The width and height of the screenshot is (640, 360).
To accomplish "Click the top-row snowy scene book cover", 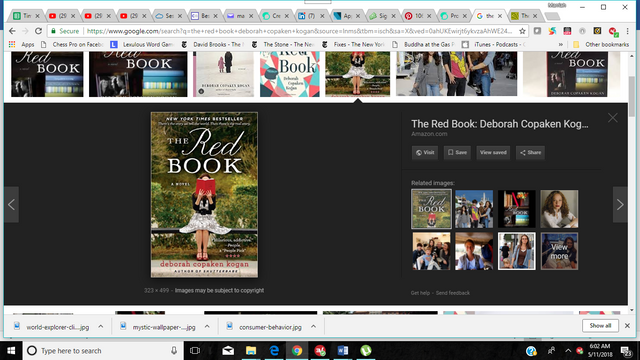I will click(223, 74).
